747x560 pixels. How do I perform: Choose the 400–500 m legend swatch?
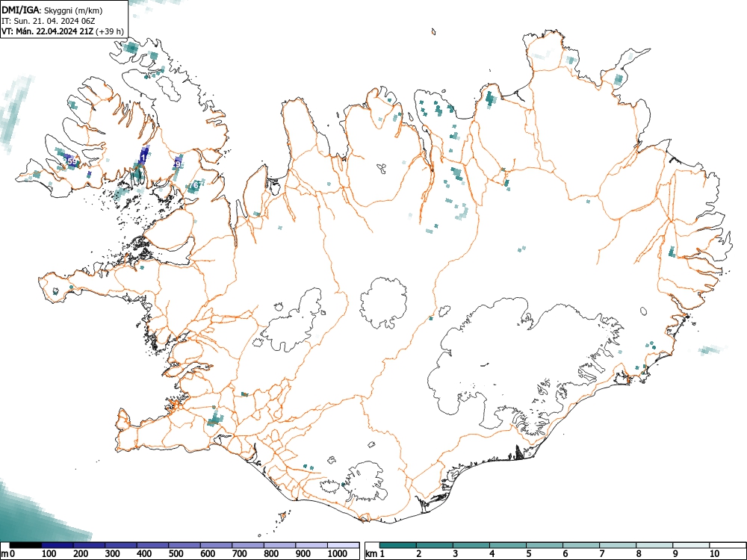click(153, 545)
